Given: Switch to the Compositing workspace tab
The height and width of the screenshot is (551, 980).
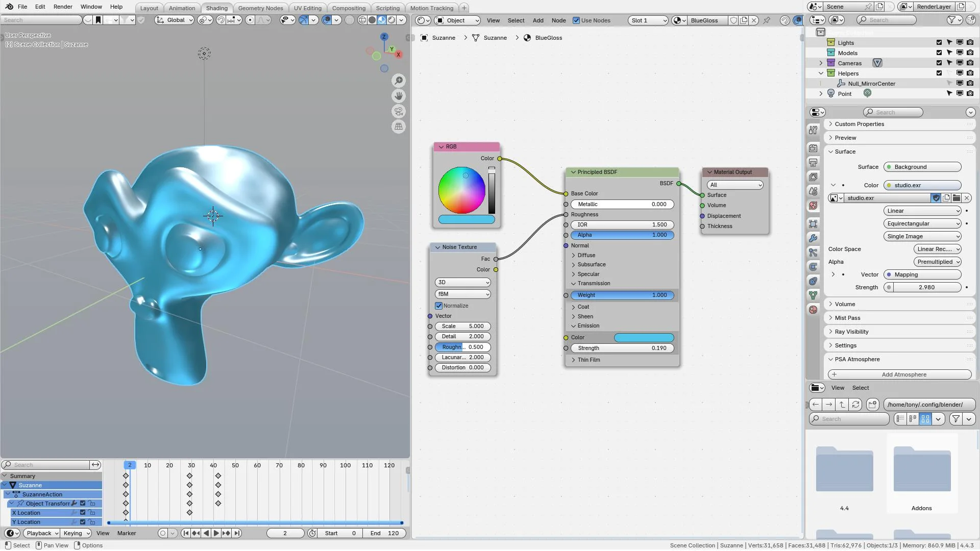Looking at the screenshot, I should [349, 8].
